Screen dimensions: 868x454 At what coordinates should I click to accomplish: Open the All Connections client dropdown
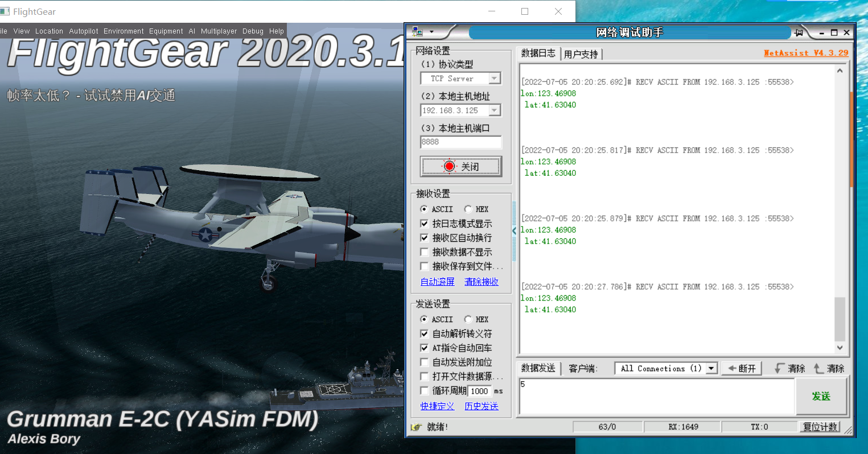coord(711,369)
